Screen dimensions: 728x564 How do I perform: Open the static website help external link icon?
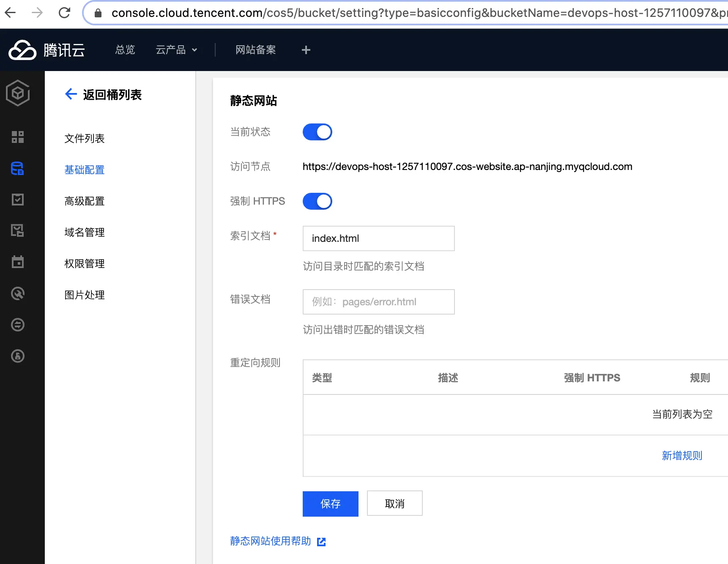[x=321, y=541]
